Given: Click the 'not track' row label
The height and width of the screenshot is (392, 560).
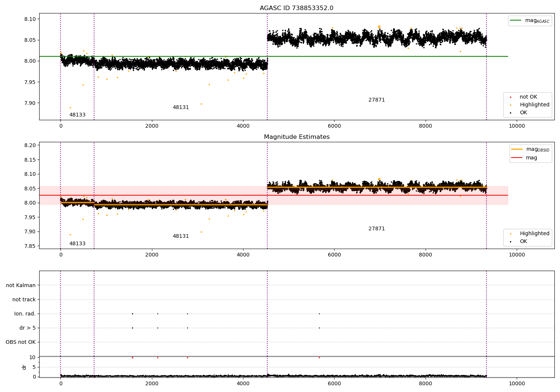Looking at the screenshot, I should 24,300.
